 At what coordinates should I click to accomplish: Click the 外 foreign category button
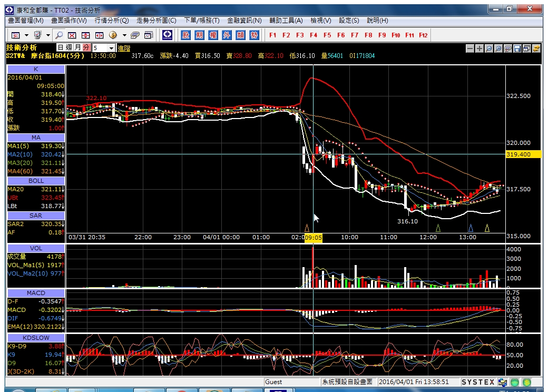tap(227, 35)
